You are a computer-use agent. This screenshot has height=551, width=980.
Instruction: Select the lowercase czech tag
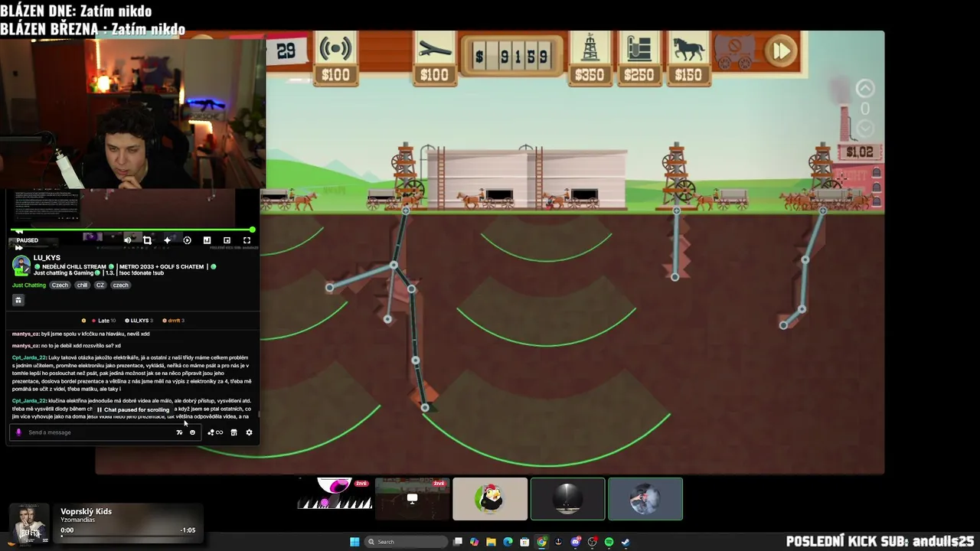pos(120,285)
